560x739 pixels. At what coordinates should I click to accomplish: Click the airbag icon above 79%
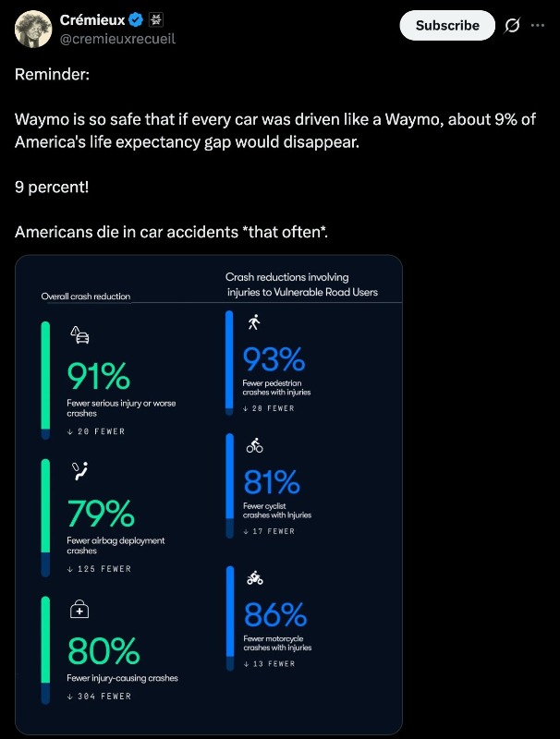pyautogui.click(x=80, y=471)
